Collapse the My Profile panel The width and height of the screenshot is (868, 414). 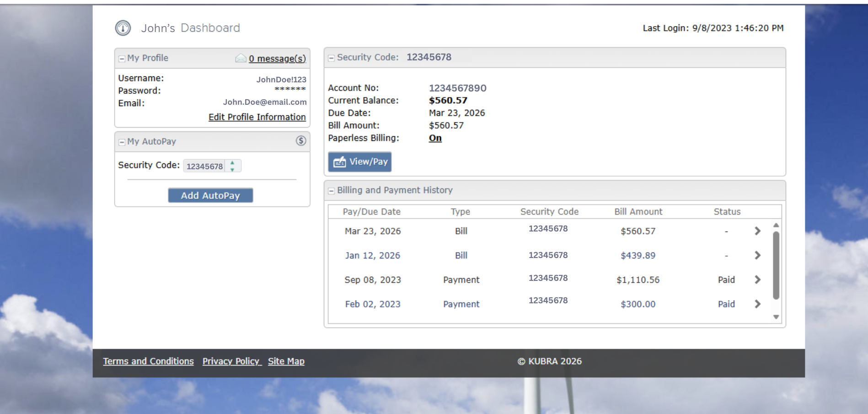(x=121, y=58)
